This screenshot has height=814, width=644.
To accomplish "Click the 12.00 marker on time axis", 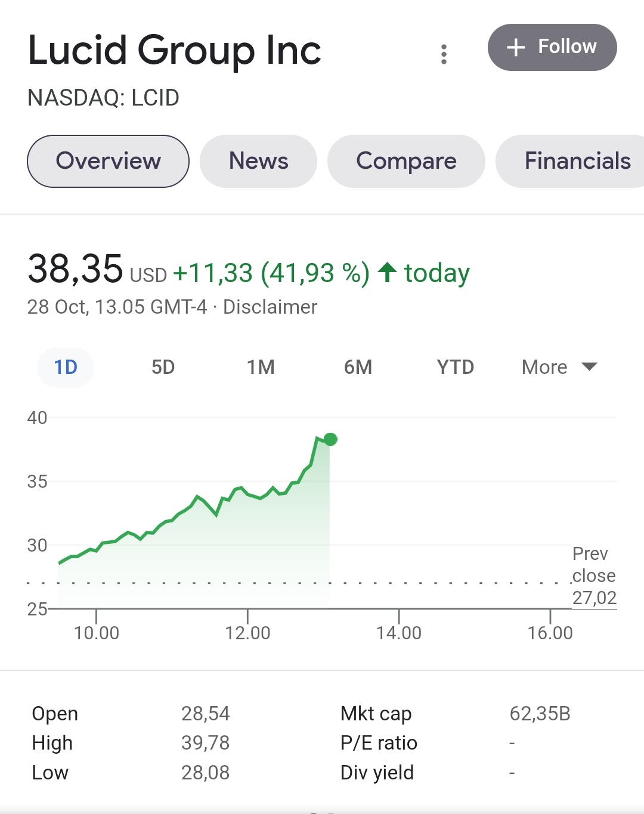I will pos(247,632).
